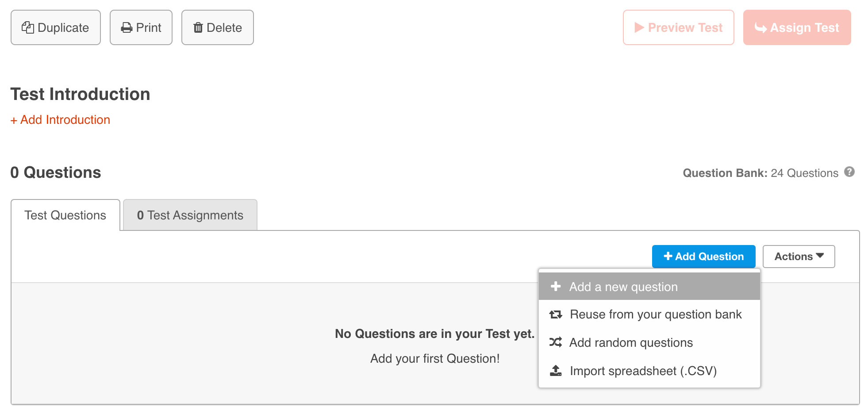
Task: Open the 0 Test Assignments tab
Action: [x=190, y=215]
